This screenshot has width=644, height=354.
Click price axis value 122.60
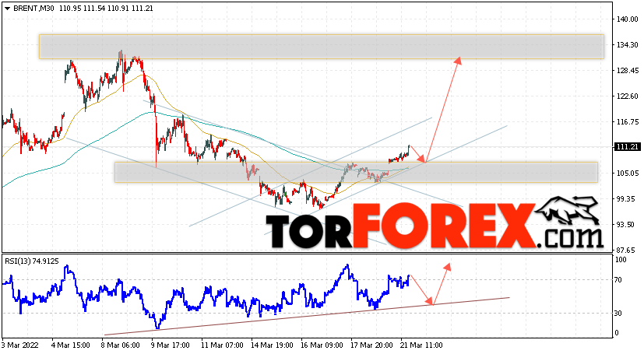[627, 96]
